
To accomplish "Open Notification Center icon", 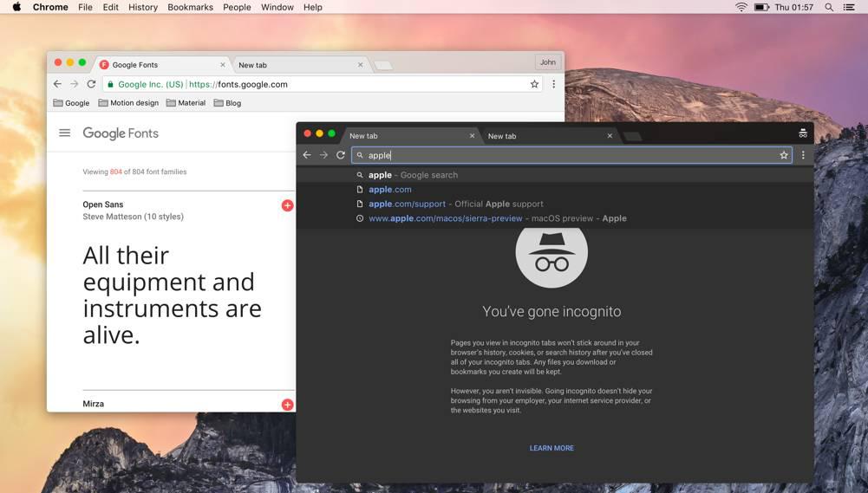I will pyautogui.click(x=849, y=7).
